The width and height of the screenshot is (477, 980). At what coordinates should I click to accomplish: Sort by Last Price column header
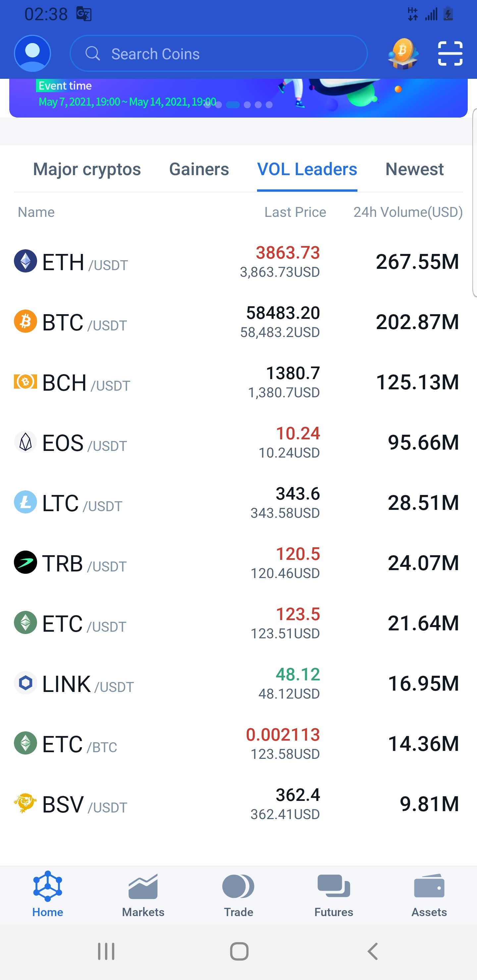tap(295, 212)
